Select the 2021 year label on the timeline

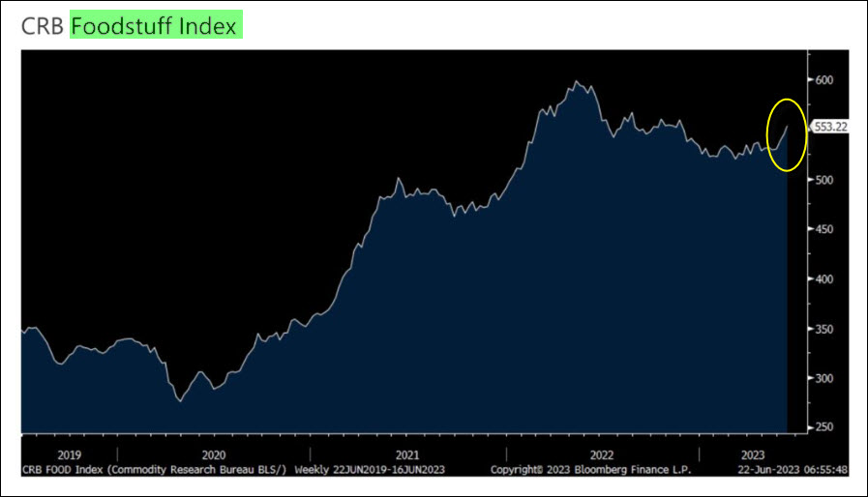(407, 453)
